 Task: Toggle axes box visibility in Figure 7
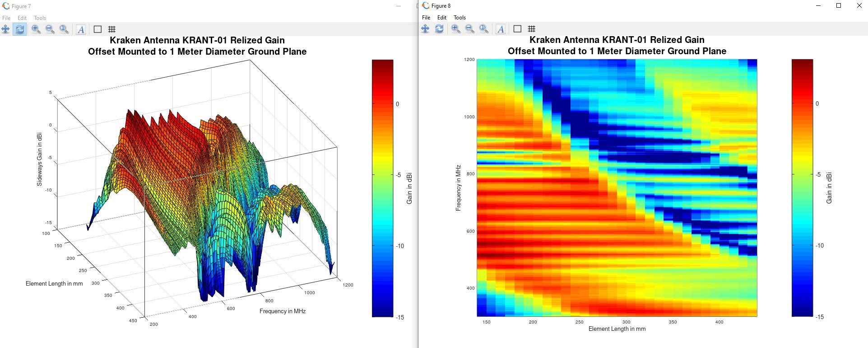(97, 29)
